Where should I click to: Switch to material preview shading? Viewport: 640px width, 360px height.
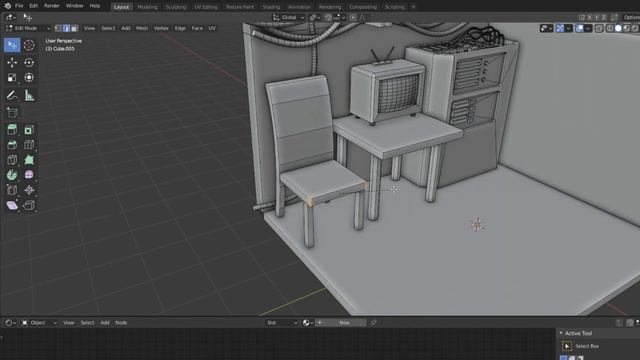(626, 28)
